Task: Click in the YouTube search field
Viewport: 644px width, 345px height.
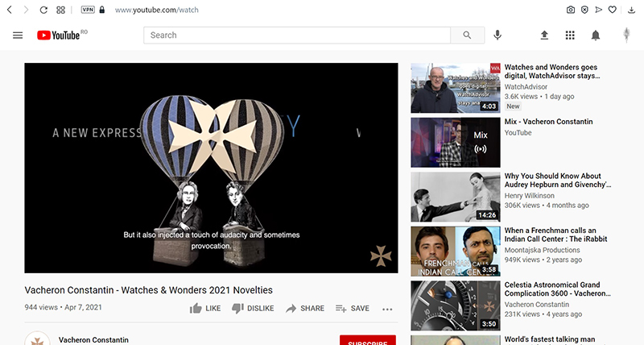Action: click(298, 35)
